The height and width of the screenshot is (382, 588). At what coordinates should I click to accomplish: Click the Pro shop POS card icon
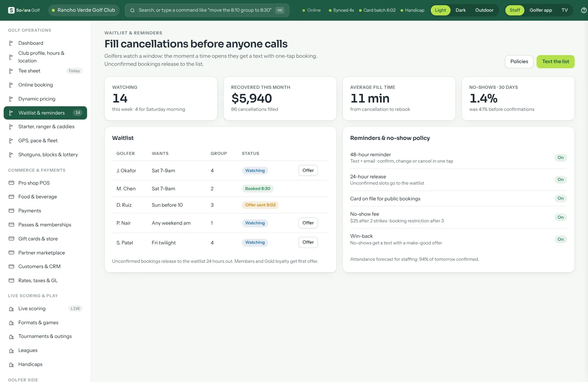click(11, 183)
